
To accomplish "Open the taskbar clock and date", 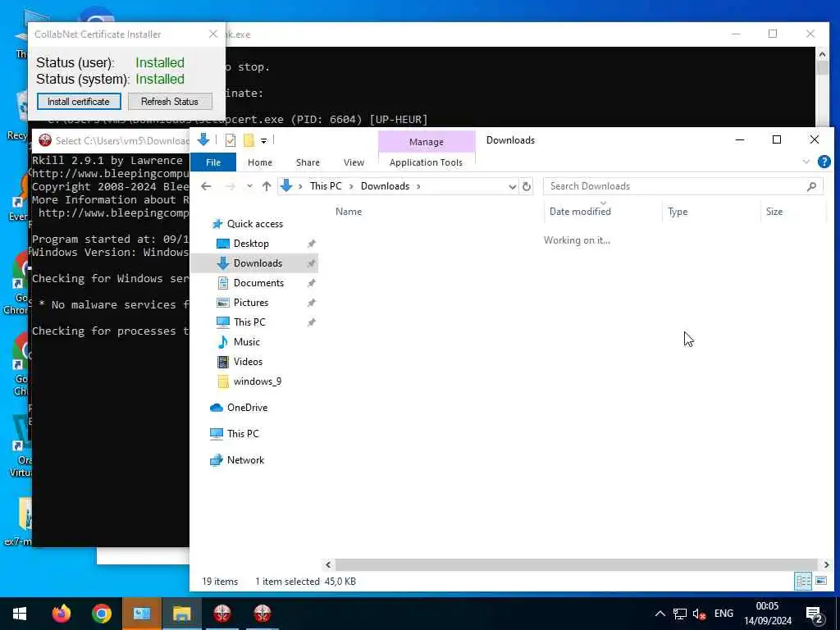I will point(767,614).
